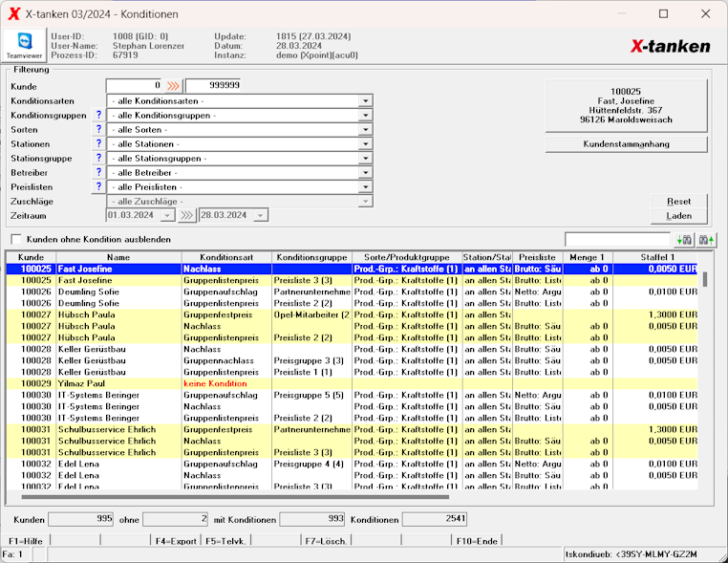Image resolution: width=728 pixels, height=563 pixels.
Task: Click the Laden button
Action: (678, 216)
